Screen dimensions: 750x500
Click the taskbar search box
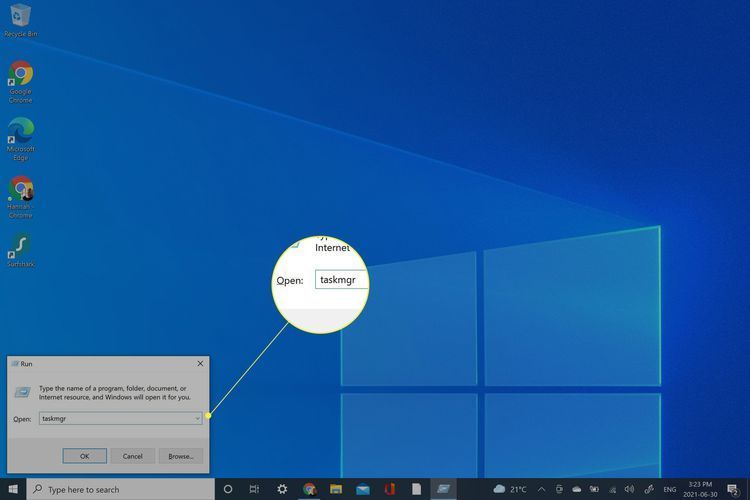click(120, 489)
